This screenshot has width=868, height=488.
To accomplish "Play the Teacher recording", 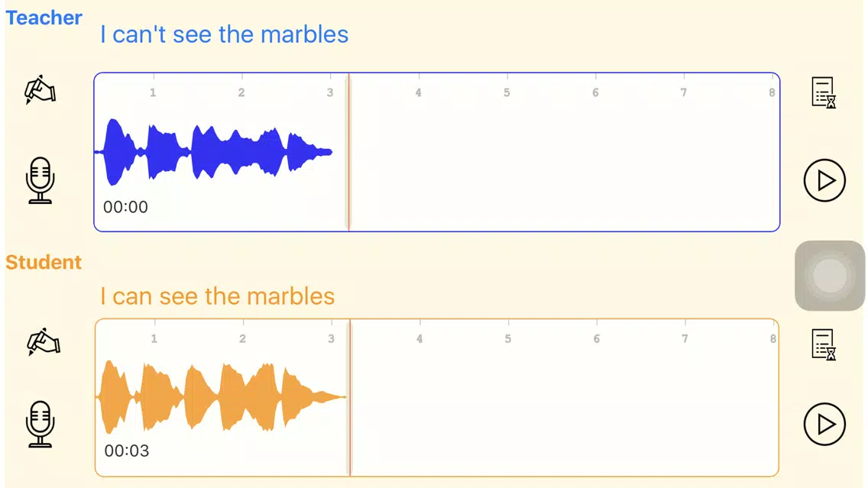I will (x=824, y=181).
